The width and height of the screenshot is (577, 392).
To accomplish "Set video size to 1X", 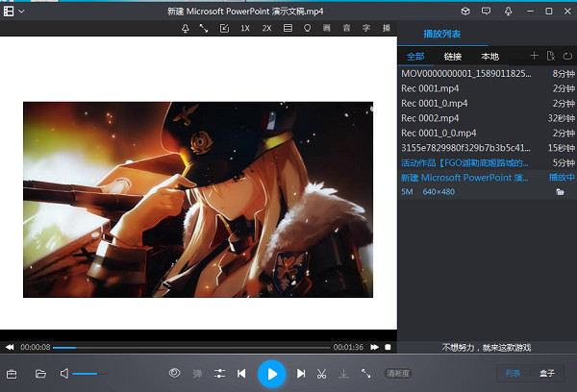I will 245,28.
